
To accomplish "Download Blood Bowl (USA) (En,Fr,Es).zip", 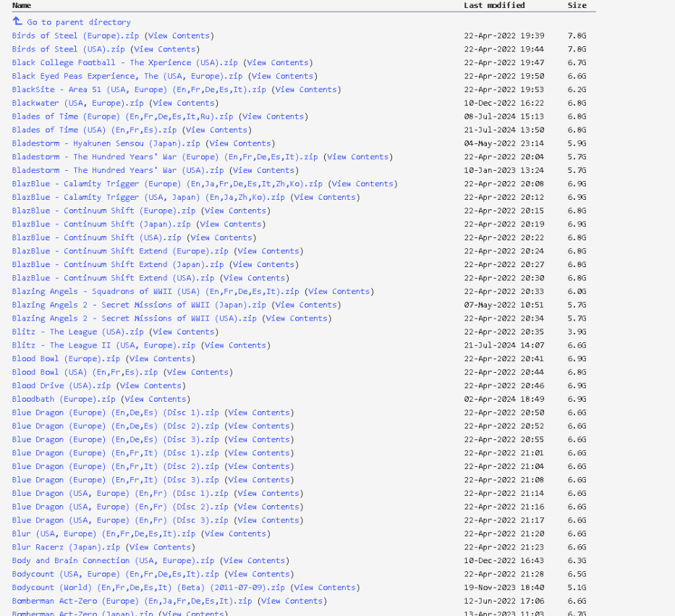I will [85, 372].
